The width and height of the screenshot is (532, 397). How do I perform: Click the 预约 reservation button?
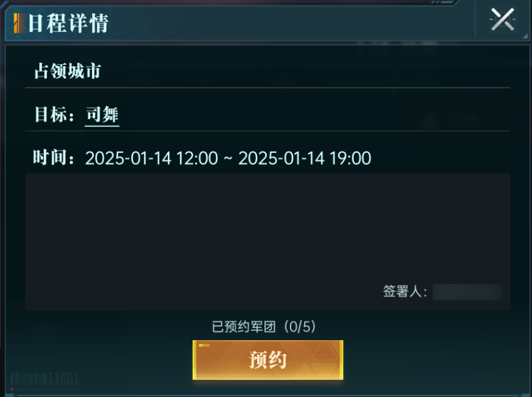[x=268, y=360]
